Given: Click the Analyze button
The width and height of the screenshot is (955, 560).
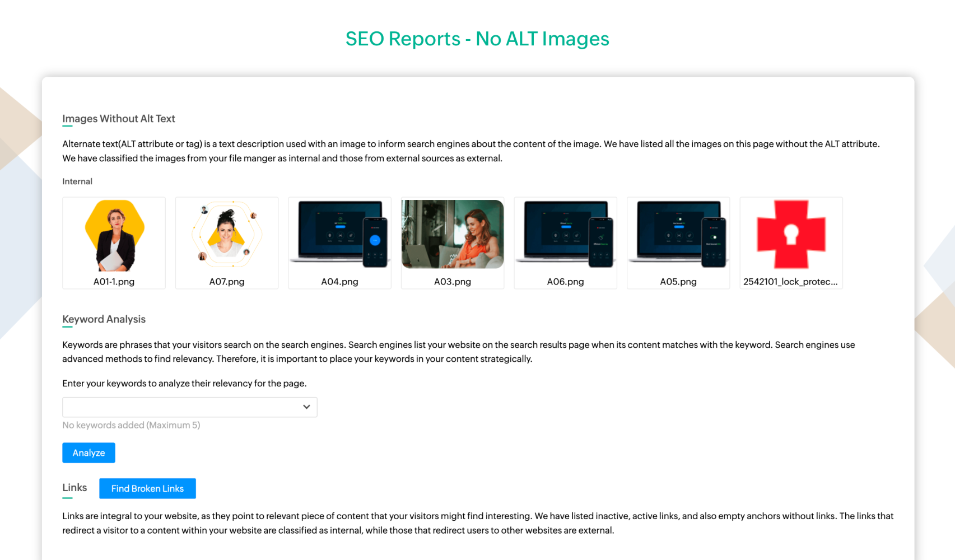Looking at the screenshot, I should click(88, 453).
